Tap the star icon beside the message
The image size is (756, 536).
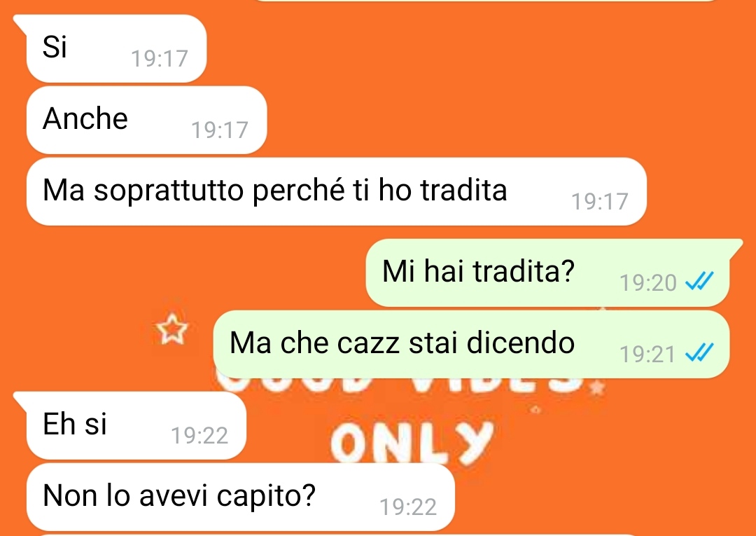click(x=172, y=329)
